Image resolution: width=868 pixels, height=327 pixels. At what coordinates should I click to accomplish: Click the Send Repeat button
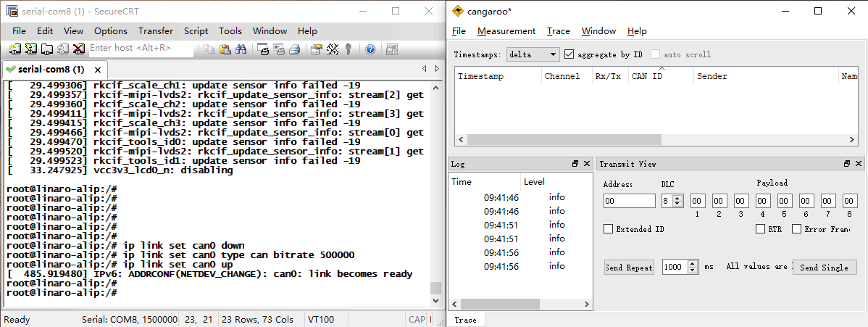pyautogui.click(x=629, y=267)
